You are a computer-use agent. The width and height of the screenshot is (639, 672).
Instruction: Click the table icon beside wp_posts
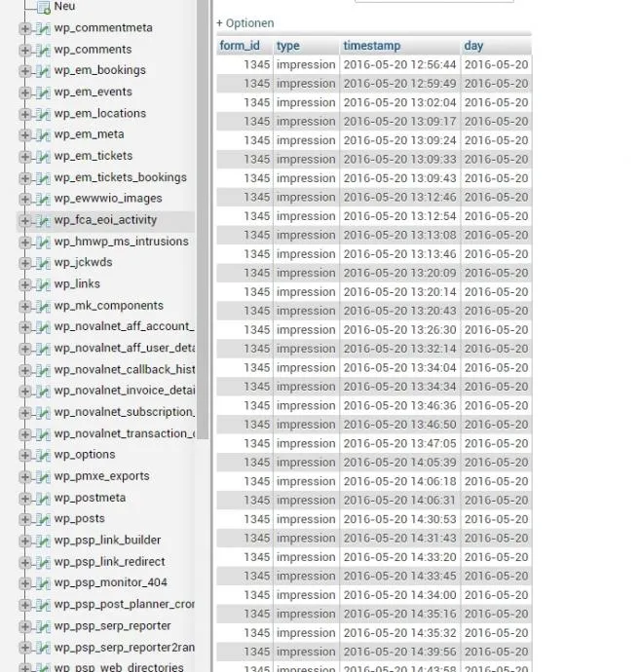tap(43, 519)
